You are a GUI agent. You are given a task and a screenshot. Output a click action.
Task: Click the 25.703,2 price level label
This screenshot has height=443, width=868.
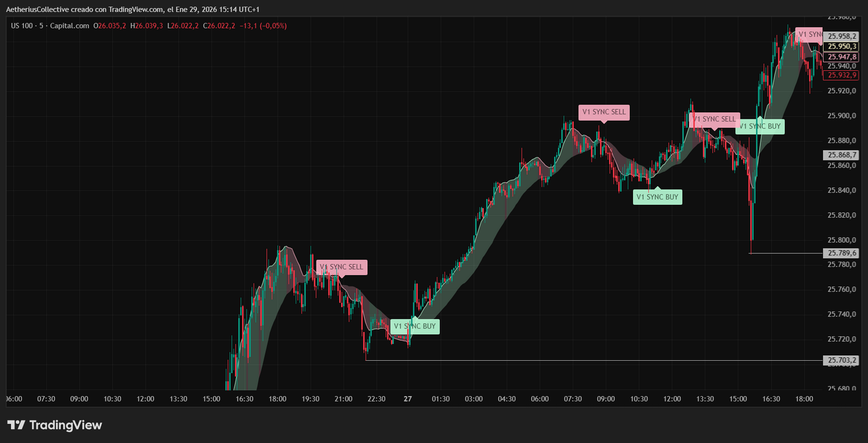click(x=840, y=360)
